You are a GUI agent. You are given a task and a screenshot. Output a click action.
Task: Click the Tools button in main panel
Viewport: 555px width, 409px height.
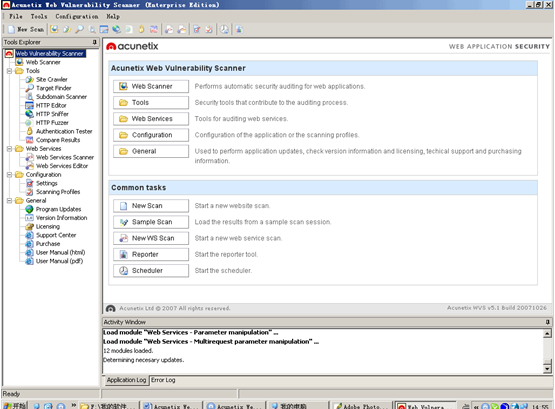151,103
